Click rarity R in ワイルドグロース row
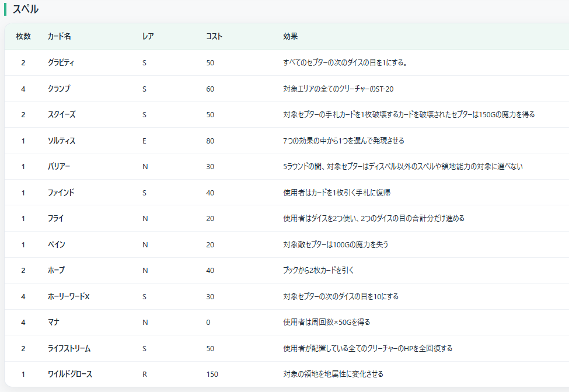569x392 pixels. (x=145, y=374)
